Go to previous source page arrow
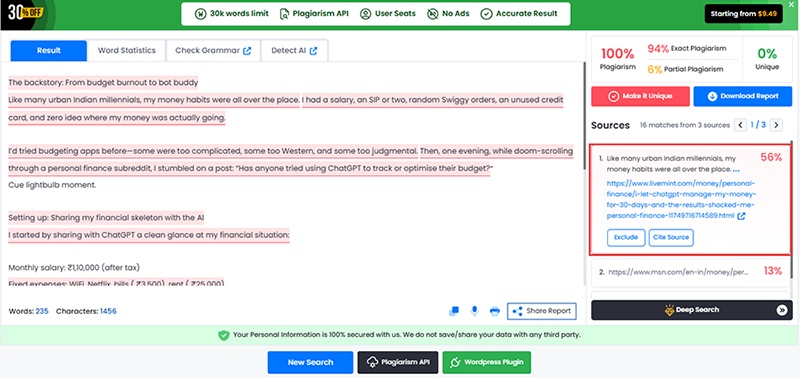This screenshot has height=378, width=800. [x=740, y=125]
